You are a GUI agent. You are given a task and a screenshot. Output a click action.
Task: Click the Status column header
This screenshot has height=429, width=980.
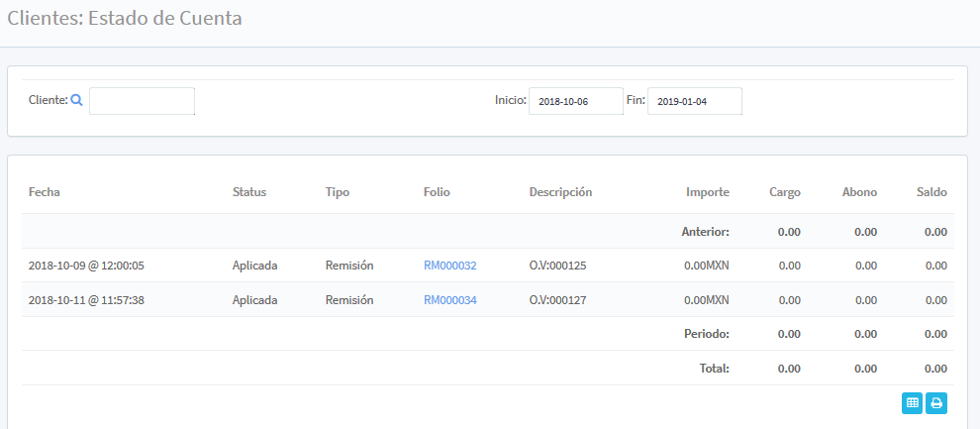pos(248,192)
